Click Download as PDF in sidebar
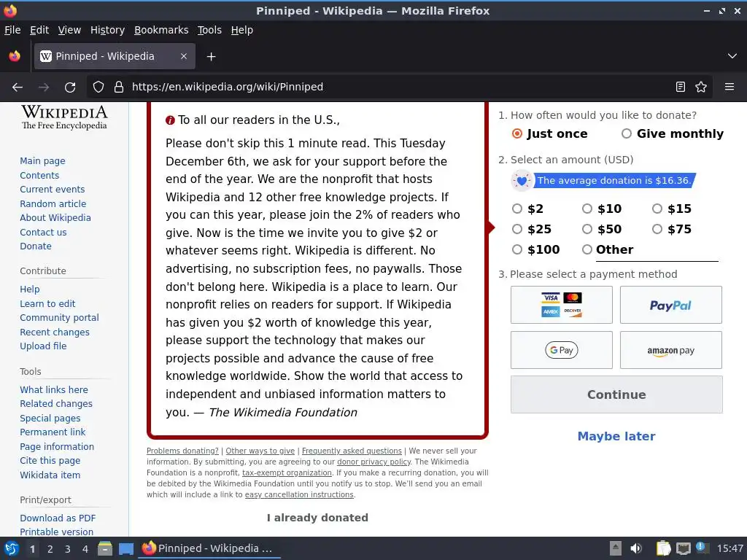This screenshot has height=560, width=747. click(58, 518)
